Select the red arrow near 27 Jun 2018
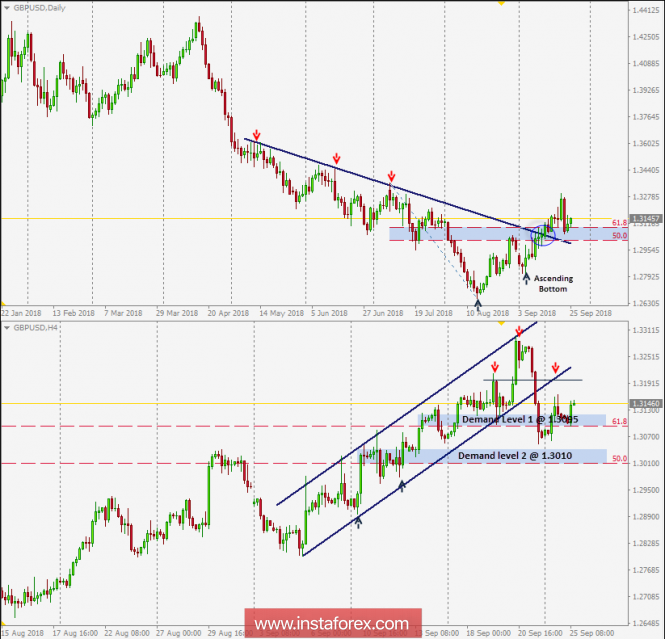Viewport: 665px width, 639px height. click(391, 174)
